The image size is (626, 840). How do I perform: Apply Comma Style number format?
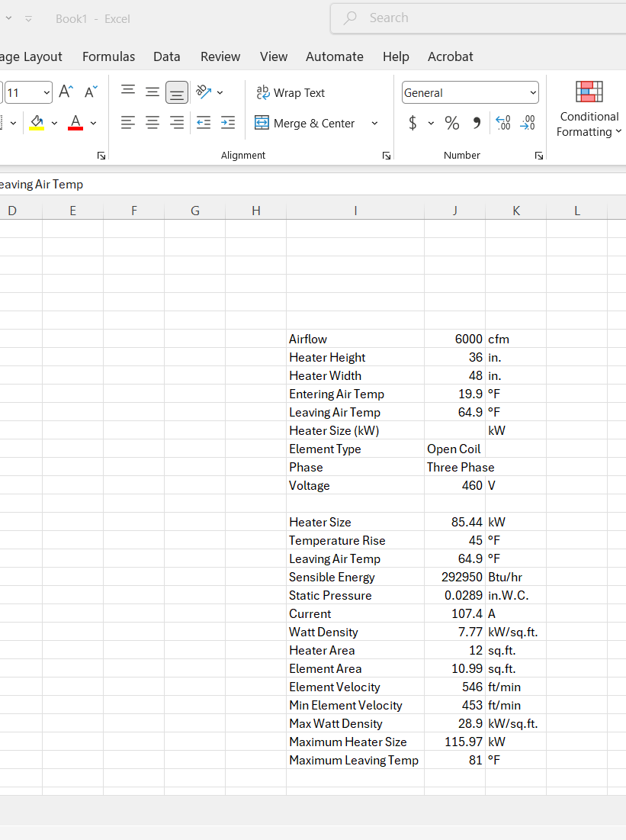point(477,123)
